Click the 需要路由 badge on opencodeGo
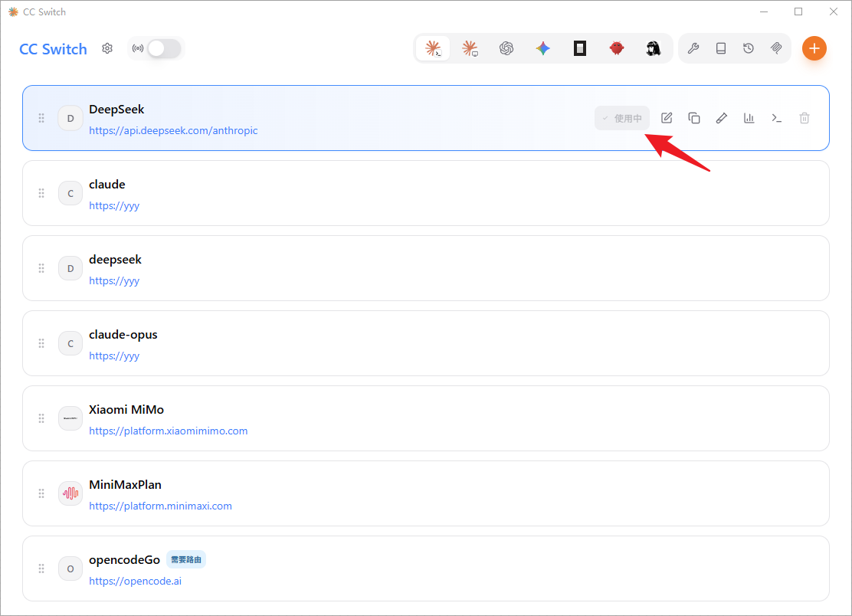852x616 pixels. pos(186,559)
